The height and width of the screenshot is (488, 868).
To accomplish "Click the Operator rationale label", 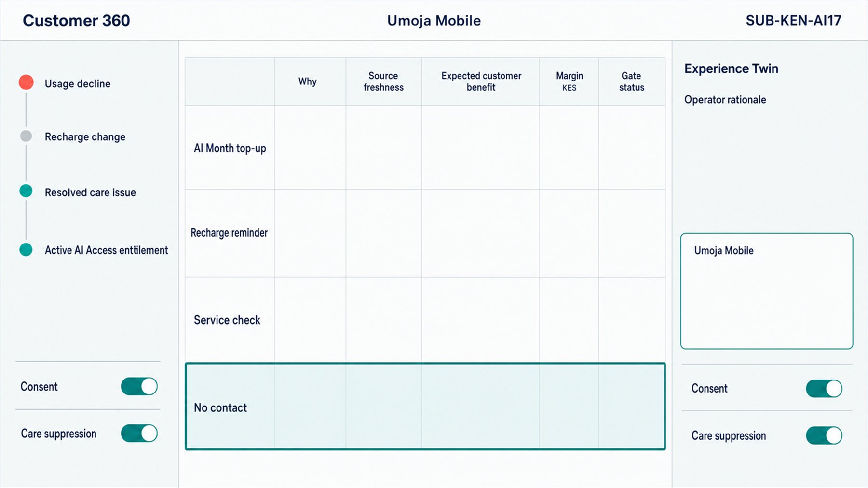I will tap(725, 100).
